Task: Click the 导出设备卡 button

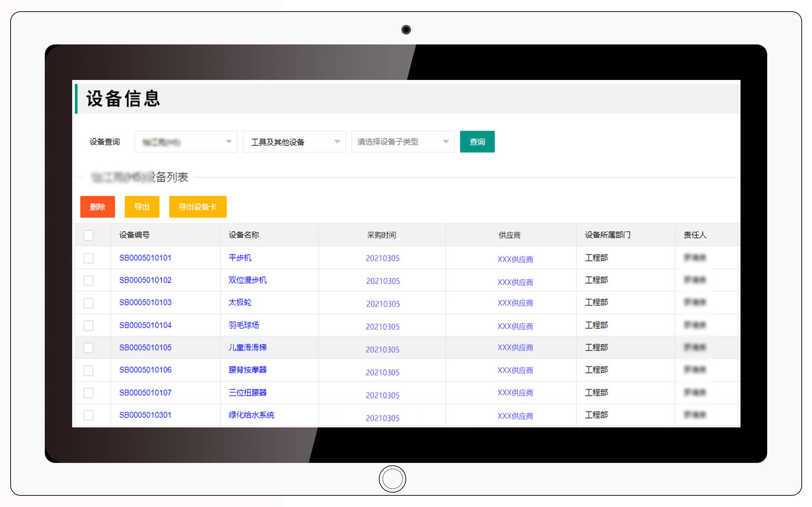Action: [198, 207]
